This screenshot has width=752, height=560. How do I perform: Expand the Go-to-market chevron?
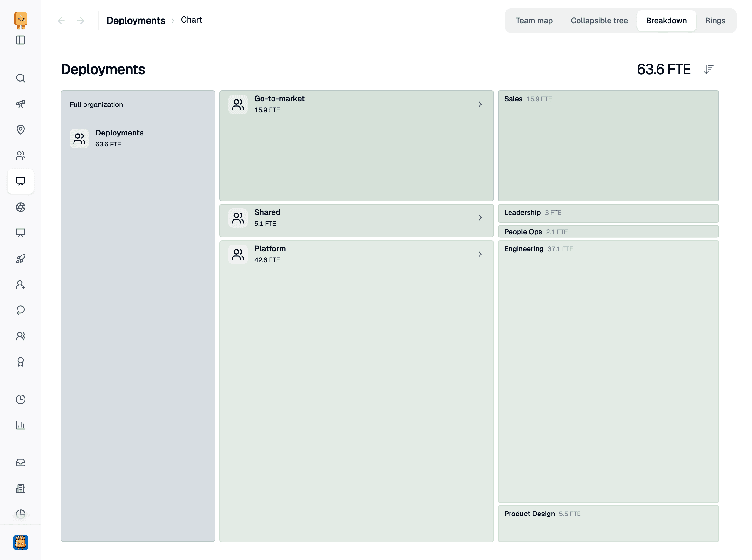coord(480,105)
